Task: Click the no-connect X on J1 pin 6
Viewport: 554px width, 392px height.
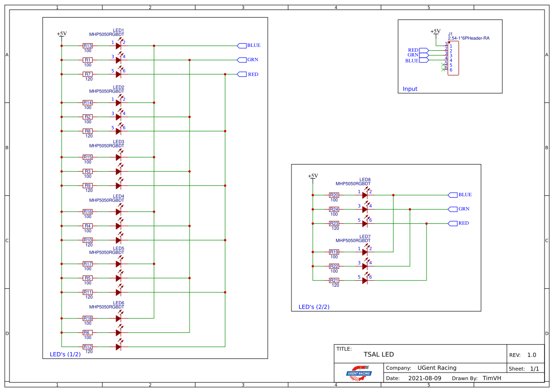Action: click(444, 70)
